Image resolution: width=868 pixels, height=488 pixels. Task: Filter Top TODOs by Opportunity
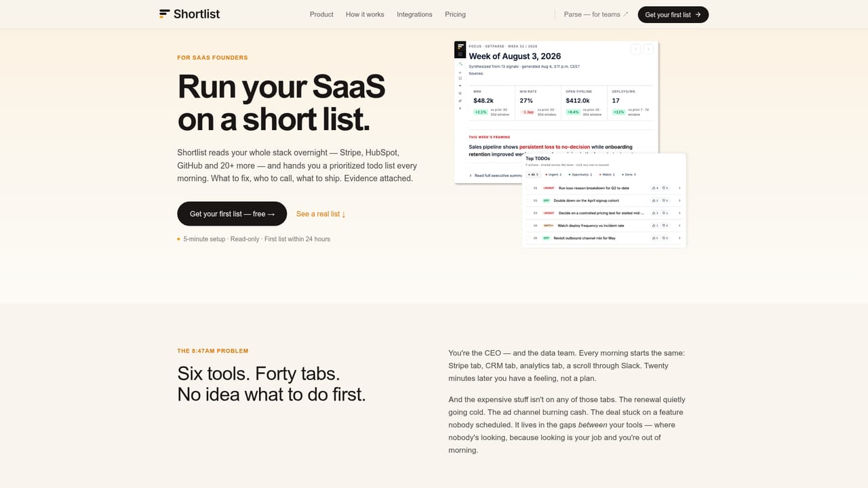tap(580, 174)
